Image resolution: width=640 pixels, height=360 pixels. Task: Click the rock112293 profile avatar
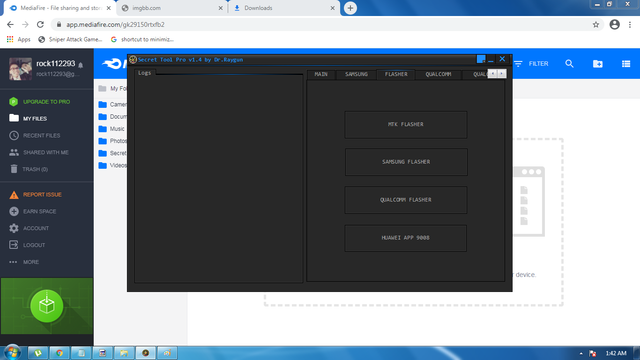(20, 69)
